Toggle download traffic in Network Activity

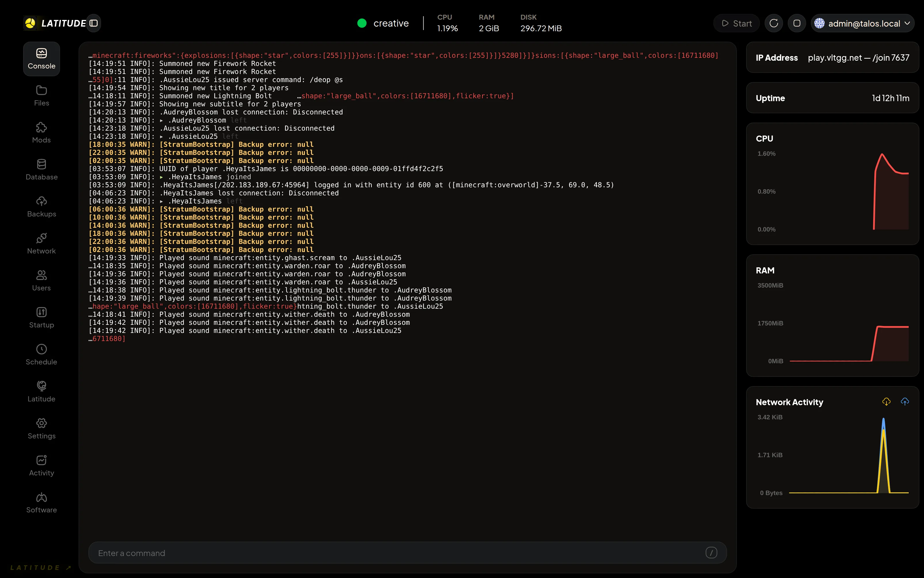[x=886, y=401]
